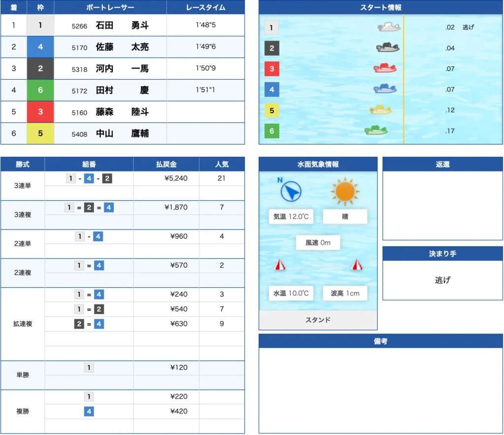The height and width of the screenshot is (435, 504).
Task: Click the yellow boat icon in lane 5
Action: coord(381,110)
